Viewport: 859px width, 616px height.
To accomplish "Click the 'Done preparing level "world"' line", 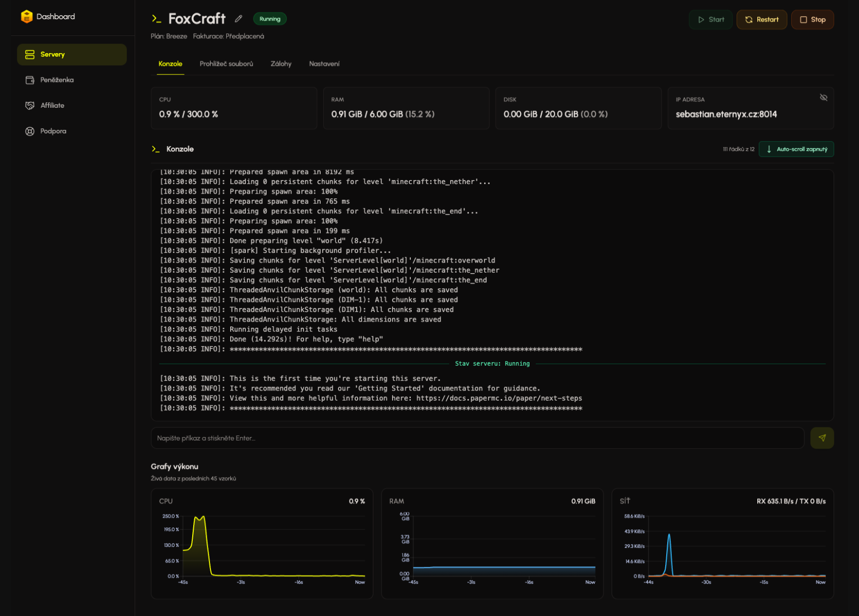I will 271,241.
